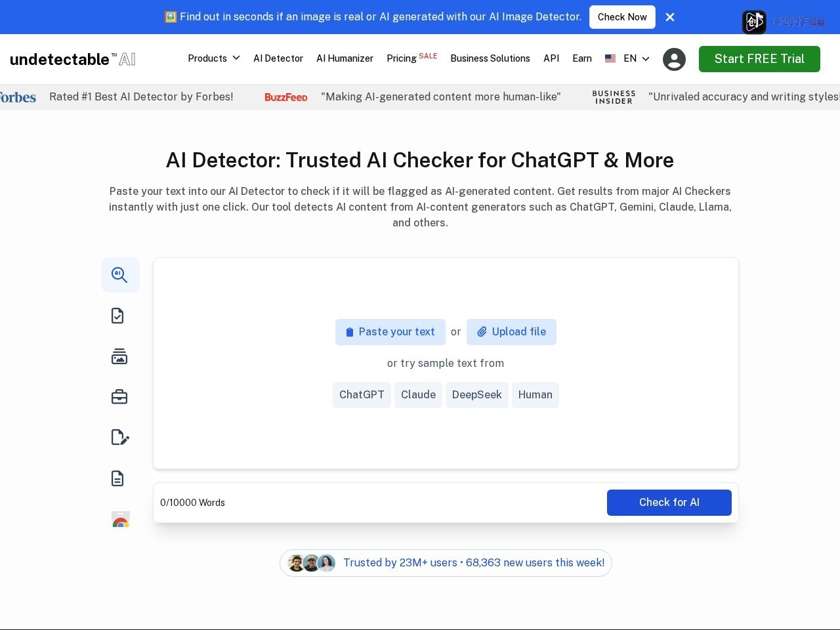Click the BuzzFeed logo in ticker
The width and height of the screenshot is (840, 630).
tap(286, 97)
